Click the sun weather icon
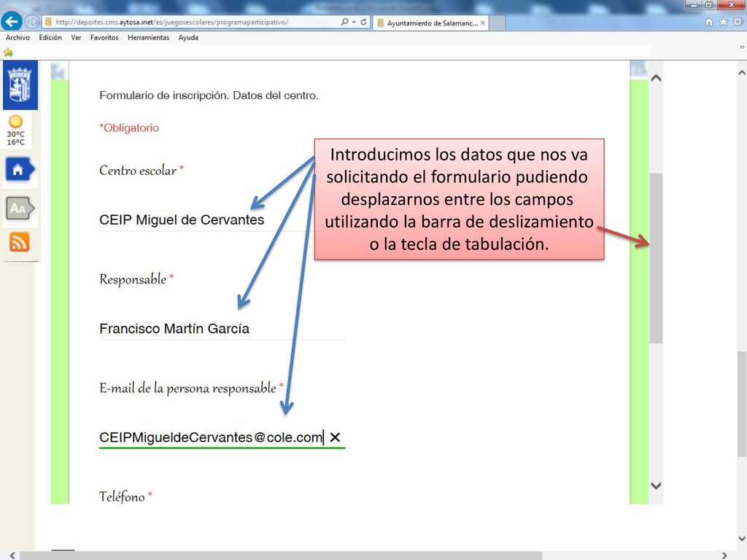747x560 pixels. pos(16,122)
